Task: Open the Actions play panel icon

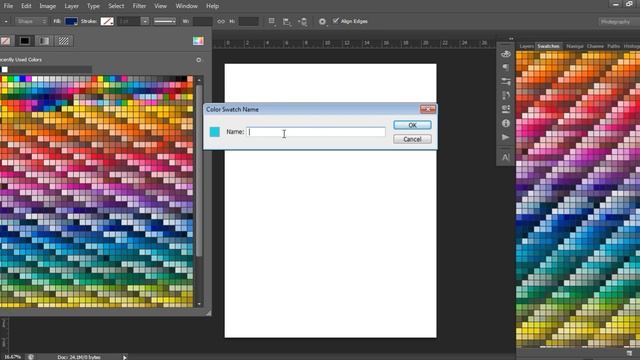Action: [x=506, y=137]
